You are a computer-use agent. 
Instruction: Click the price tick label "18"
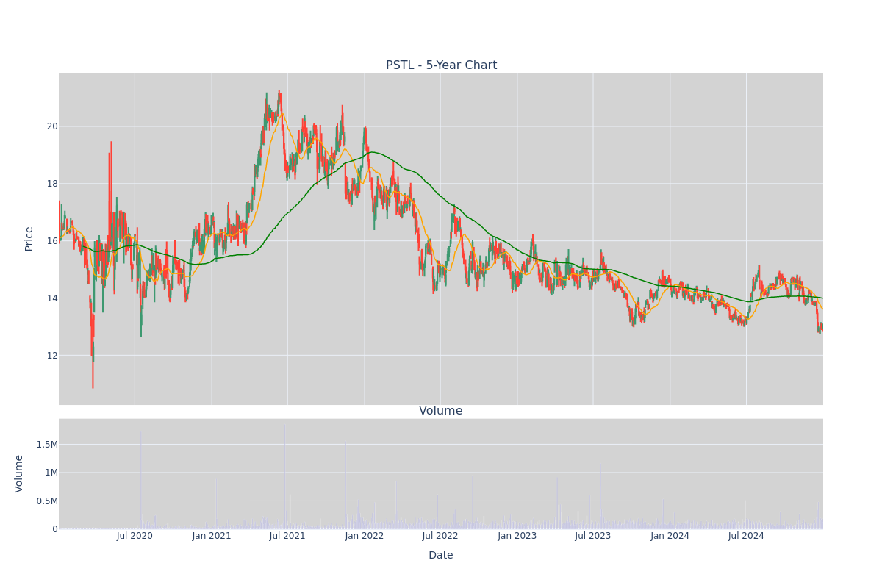pyautogui.click(x=52, y=184)
